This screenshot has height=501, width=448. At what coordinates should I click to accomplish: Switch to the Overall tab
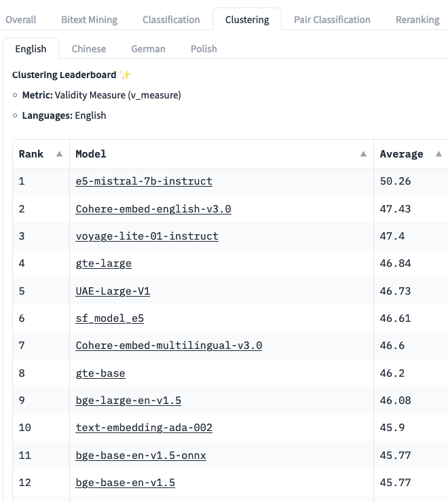21,20
